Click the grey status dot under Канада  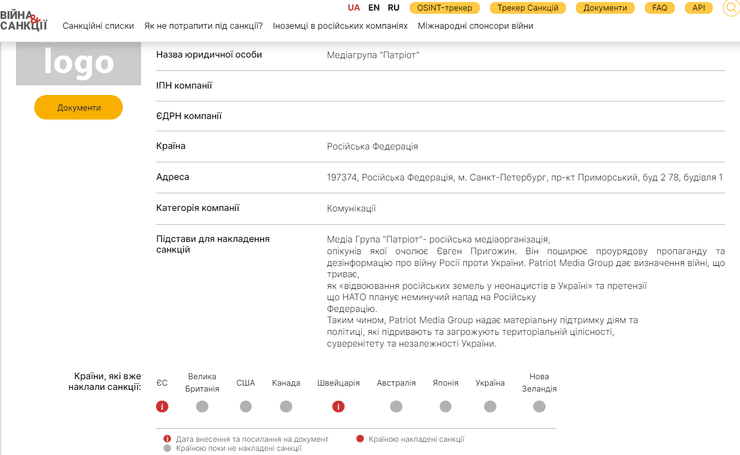(x=286, y=407)
